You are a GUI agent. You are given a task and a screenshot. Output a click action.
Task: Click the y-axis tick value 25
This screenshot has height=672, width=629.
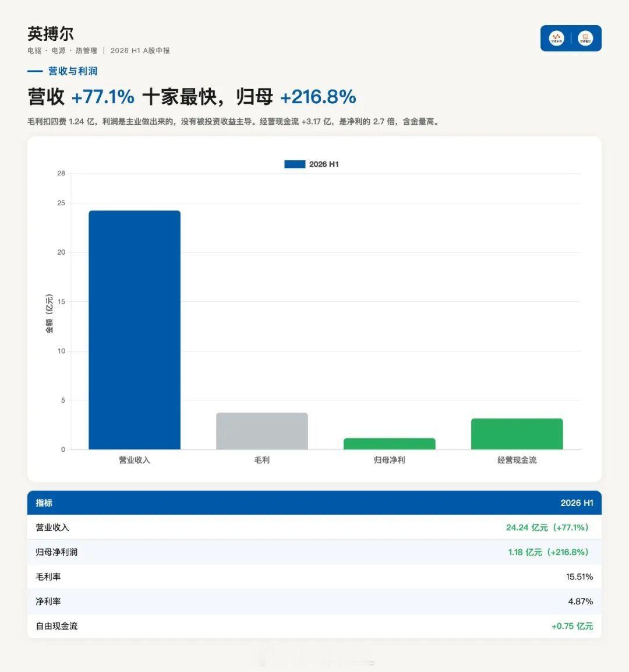[x=61, y=203]
